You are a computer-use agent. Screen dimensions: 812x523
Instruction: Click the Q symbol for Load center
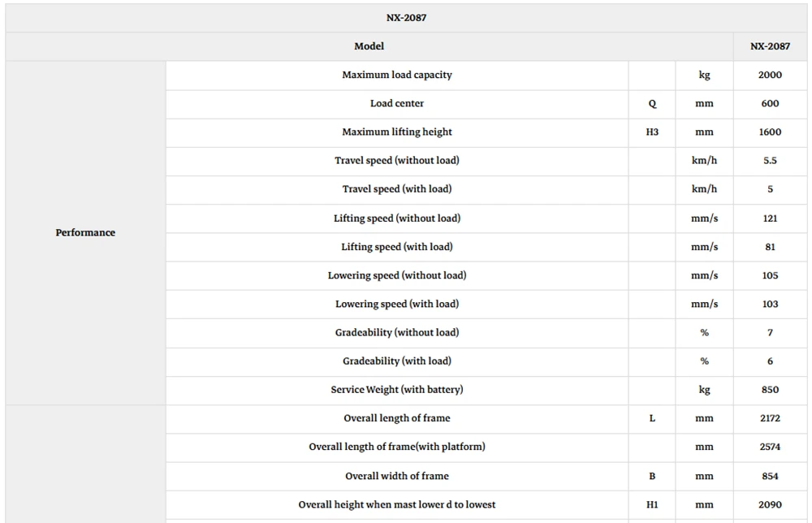652,104
